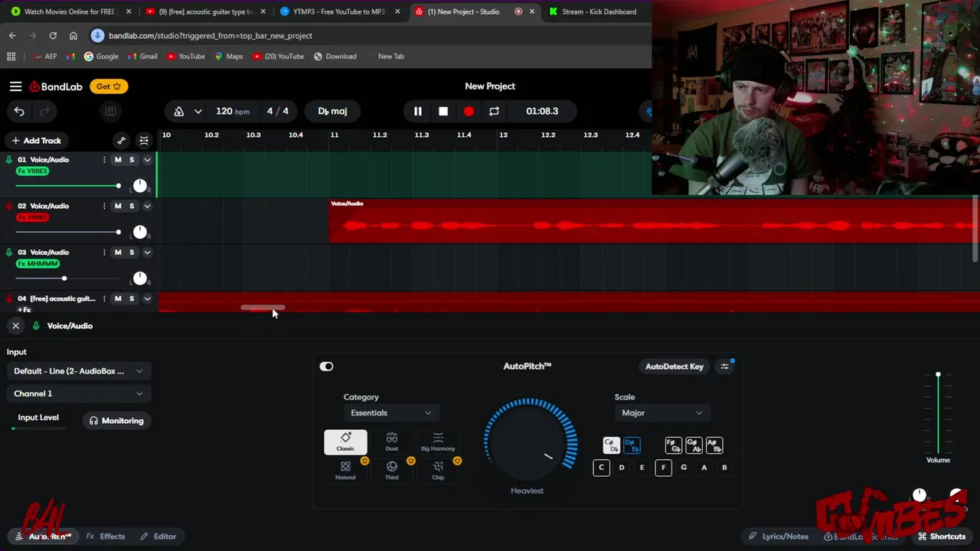Toggle the C note in scale

point(601,468)
